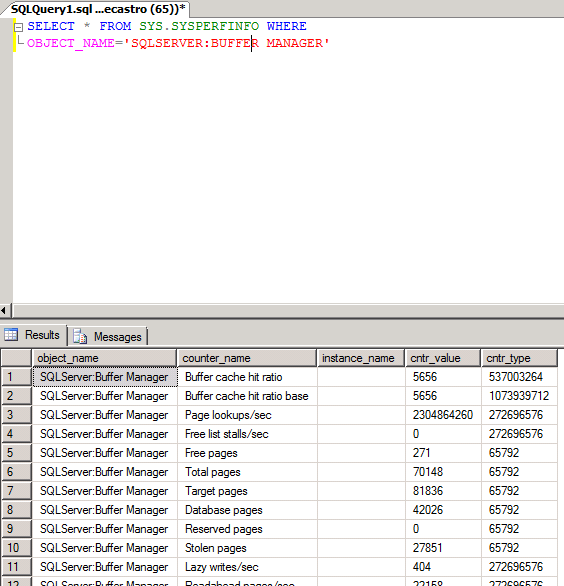
Task: Click the 'Target pages' cell
Action: click(247, 491)
